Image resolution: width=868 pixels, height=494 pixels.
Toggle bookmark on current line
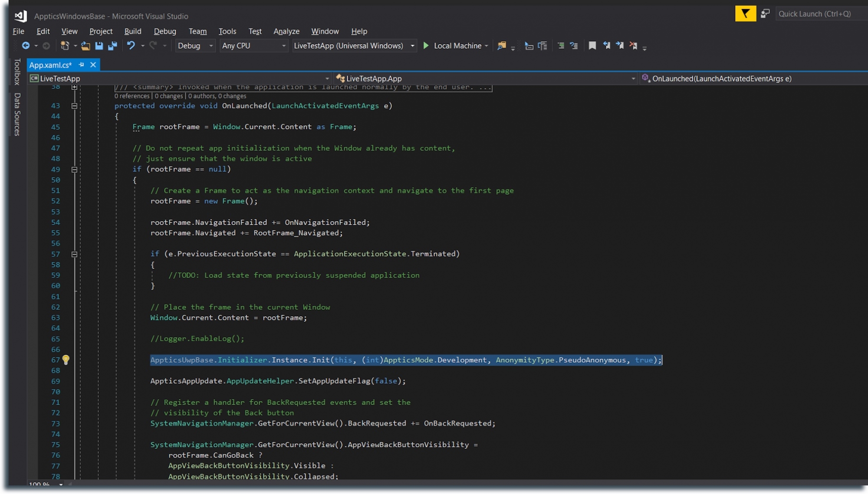pos(592,46)
